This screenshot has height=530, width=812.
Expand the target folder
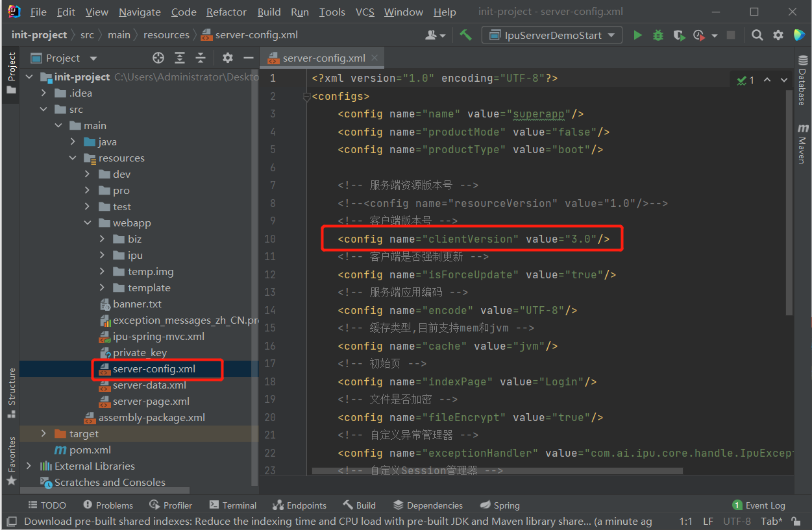tap(43, 433)
